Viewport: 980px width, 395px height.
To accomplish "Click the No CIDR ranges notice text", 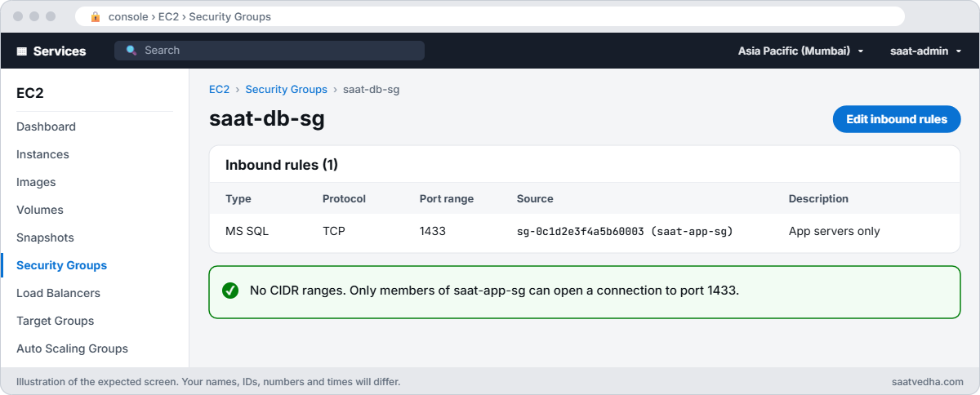I will coord(494,291).
